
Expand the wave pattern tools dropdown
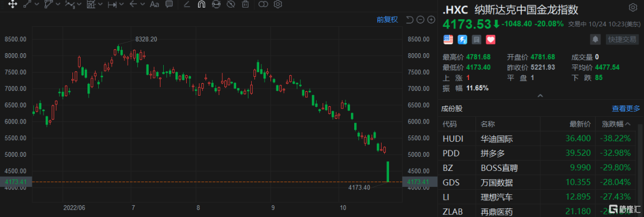click(x=79, y=4)
